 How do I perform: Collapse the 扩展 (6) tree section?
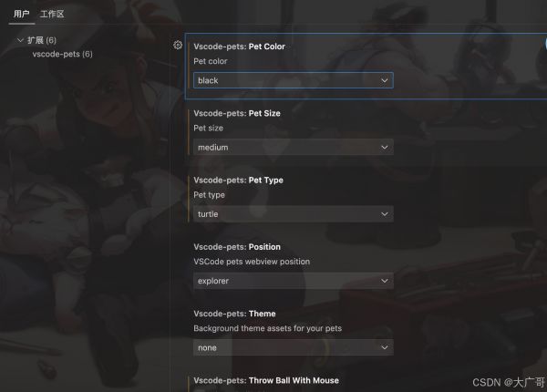pos(20,40)
